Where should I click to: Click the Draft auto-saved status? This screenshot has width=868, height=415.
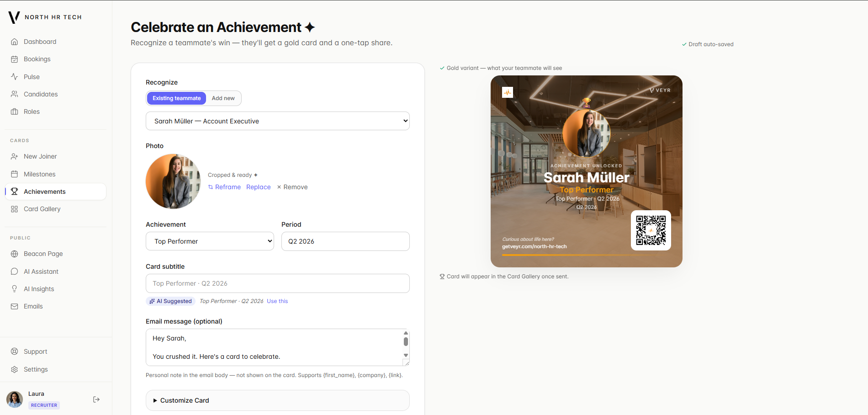pyautogui.click(x=708, y=44)
